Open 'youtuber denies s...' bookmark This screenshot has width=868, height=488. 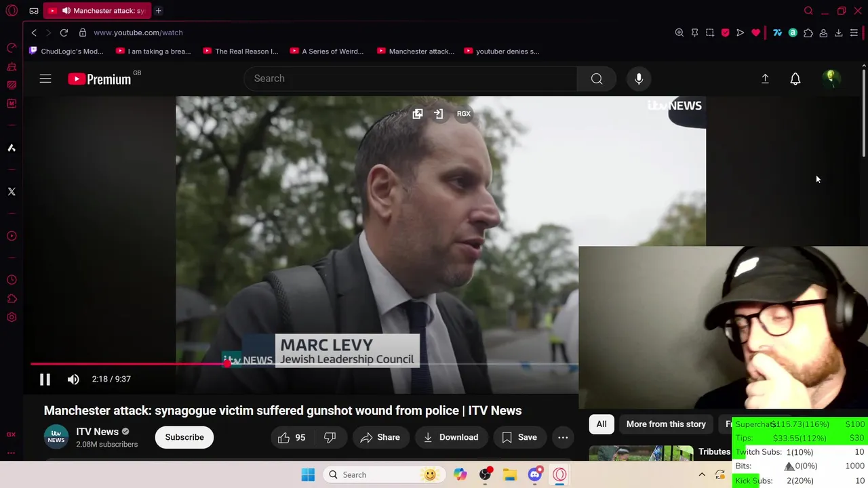502,51
